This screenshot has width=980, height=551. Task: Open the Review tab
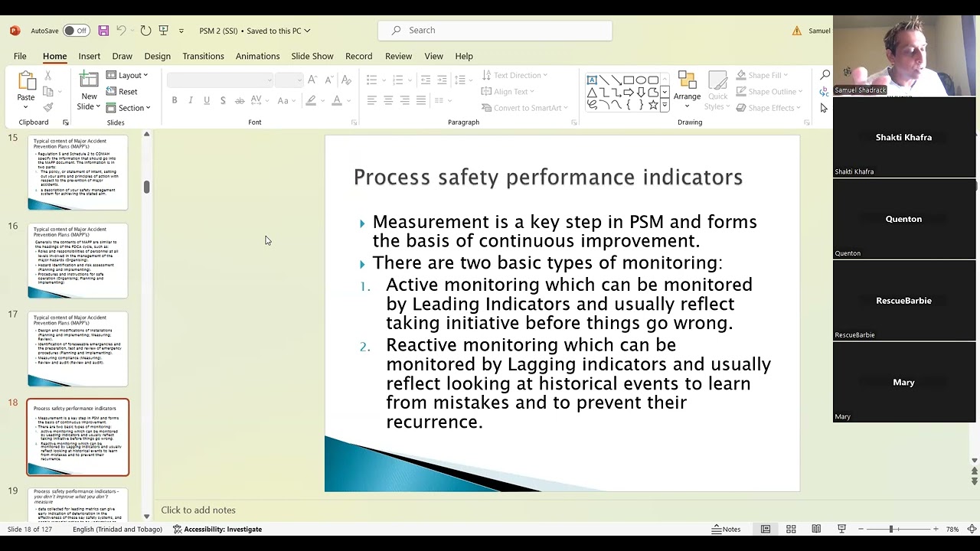pos(398,56)
